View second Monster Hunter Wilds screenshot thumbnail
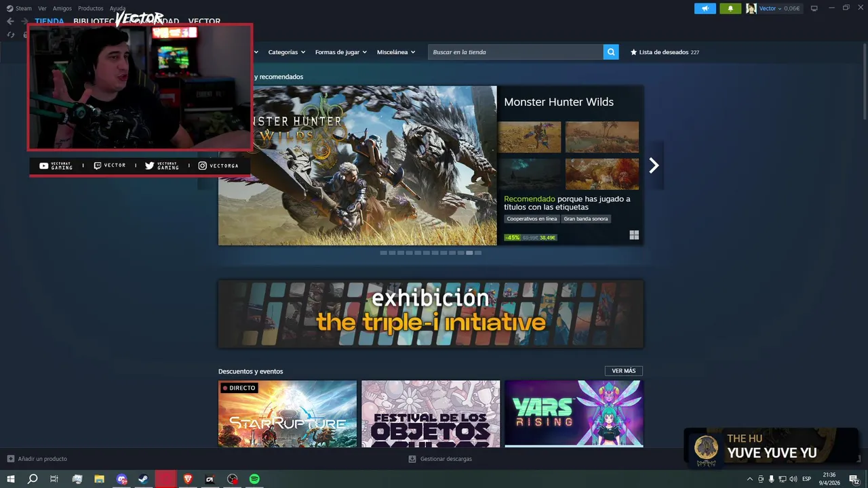Image resolution: width=868 pixels, height=488 pixels. click(x=602, y=137)
